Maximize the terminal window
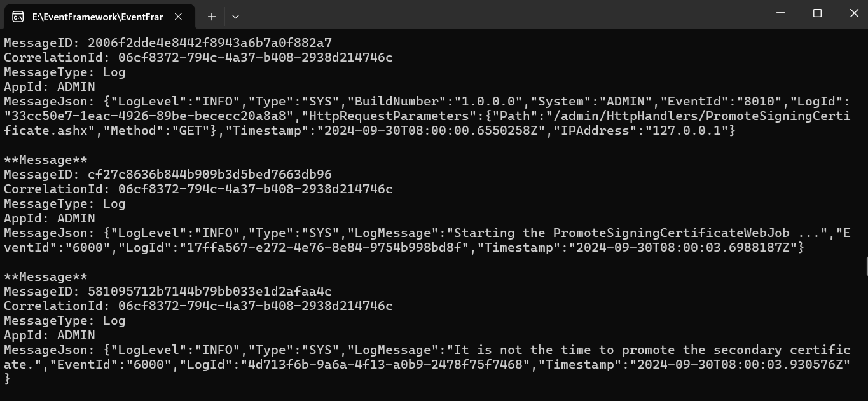This screenshot has height=401, width=868. [x=818, y=13]
